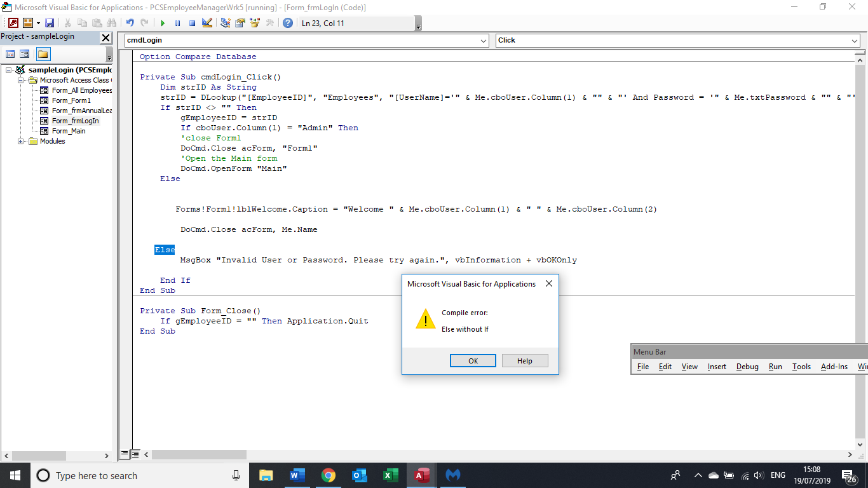Undo the last edit with the Undo arrow
This screenshot has height=488, width=868.
[x=130, y=23]
